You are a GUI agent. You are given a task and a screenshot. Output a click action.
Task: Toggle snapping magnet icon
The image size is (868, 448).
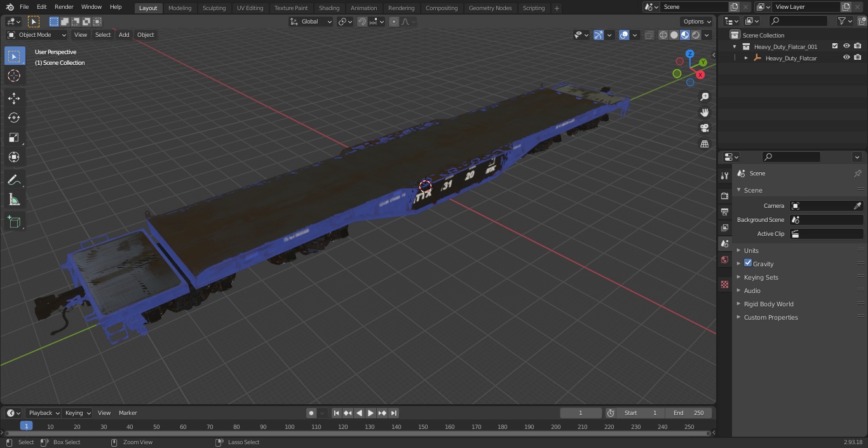click(362, 22)
